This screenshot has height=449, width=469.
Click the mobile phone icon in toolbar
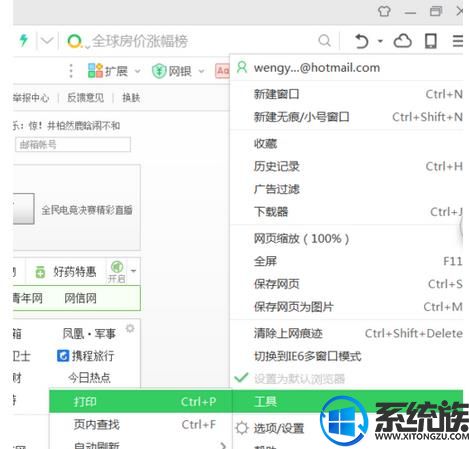pos(430,41)
